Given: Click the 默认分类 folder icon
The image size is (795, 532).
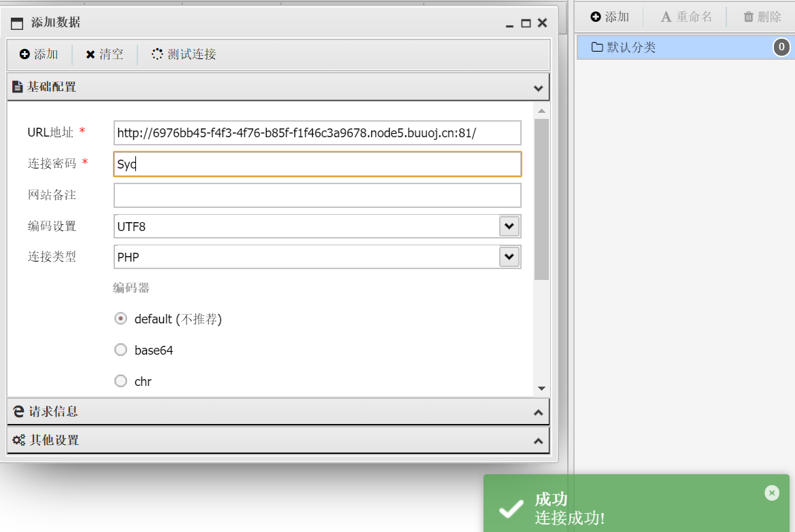Looking at the screenshot, I should pos(597,47).
